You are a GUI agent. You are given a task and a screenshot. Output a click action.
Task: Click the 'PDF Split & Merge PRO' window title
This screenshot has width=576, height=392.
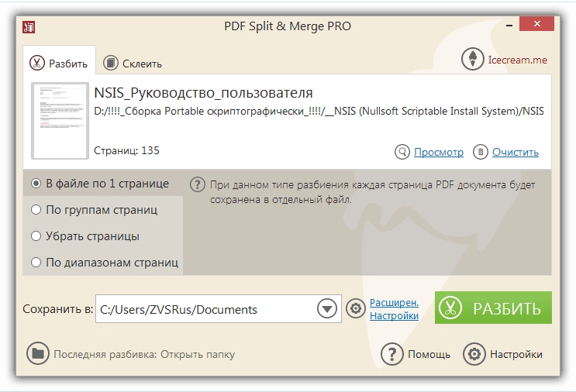(288, 26)
